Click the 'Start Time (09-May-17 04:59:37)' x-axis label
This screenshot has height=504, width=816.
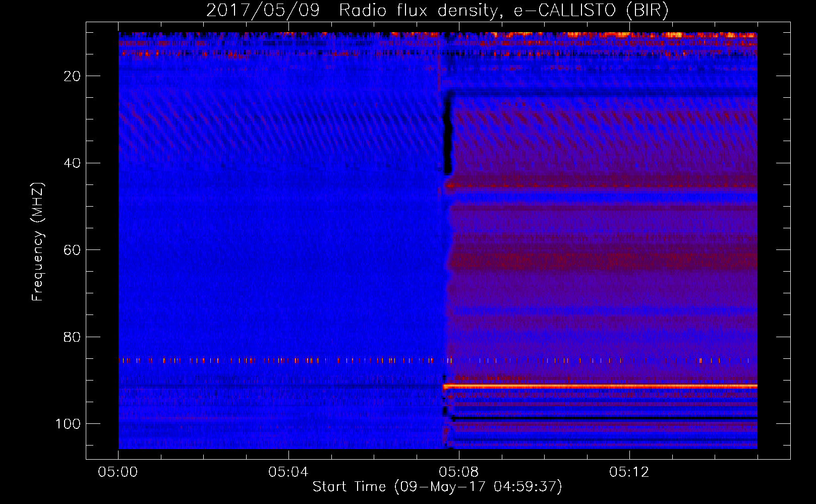click(x=437, y=487)
